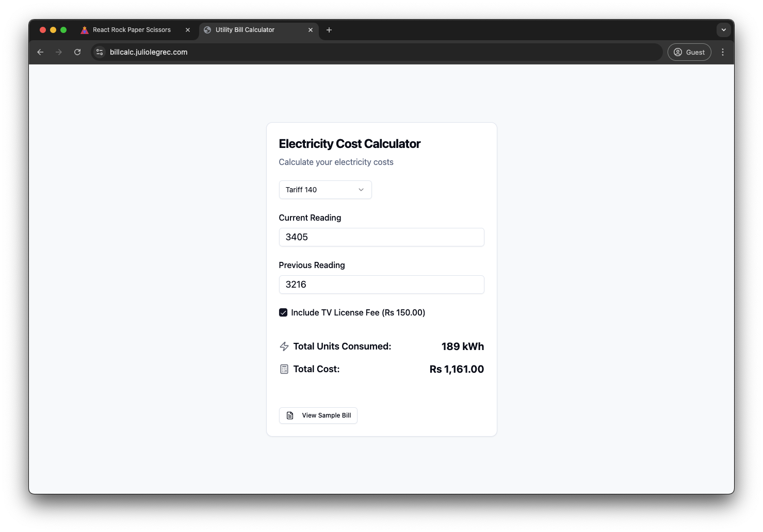Viewport: 763px width, 532px height.
Task: Click the back navigation arrow
Action: point(40,52)
